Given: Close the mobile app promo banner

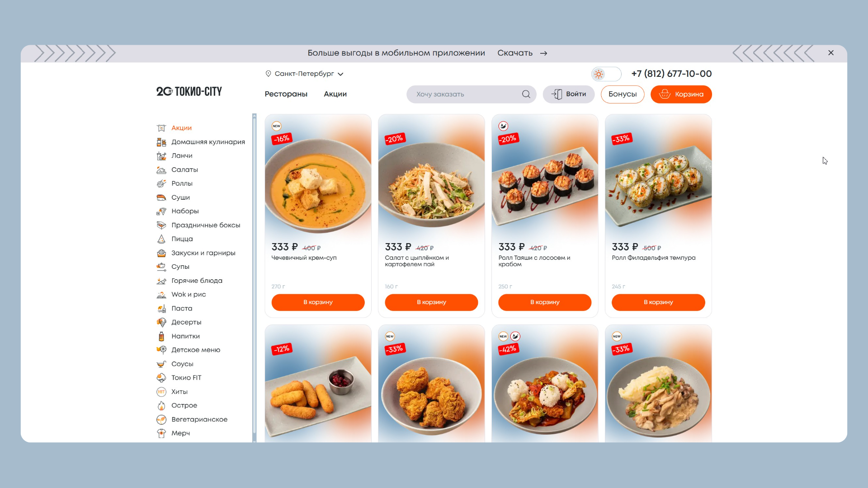Looking at the screenshot, I should coord(831,53).
